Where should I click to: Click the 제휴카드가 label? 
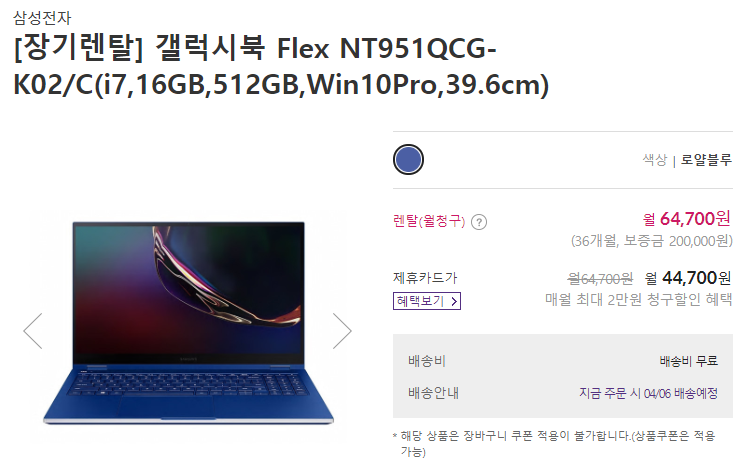tap(425, 277)
